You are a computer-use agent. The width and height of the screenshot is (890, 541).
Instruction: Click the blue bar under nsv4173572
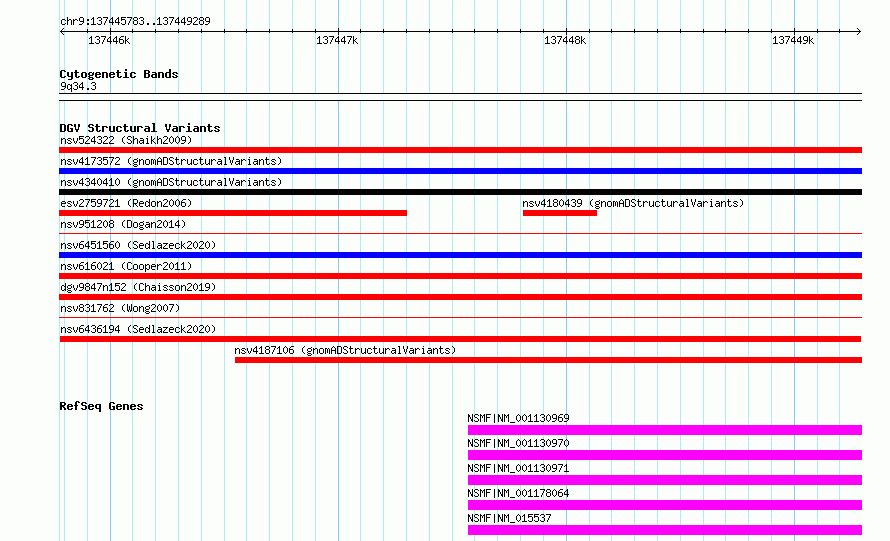[460, 171]
